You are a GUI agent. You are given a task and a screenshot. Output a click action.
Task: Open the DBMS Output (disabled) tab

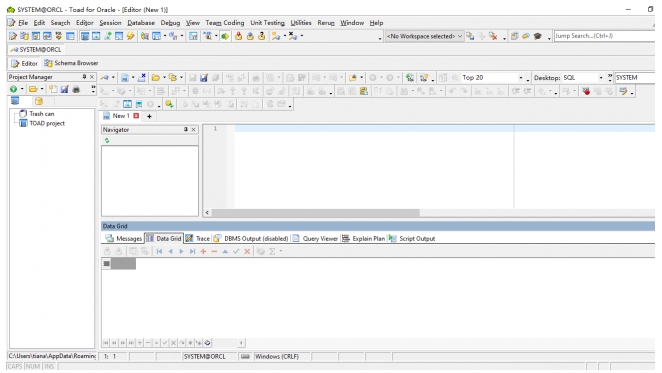click(x=251, y=239)
